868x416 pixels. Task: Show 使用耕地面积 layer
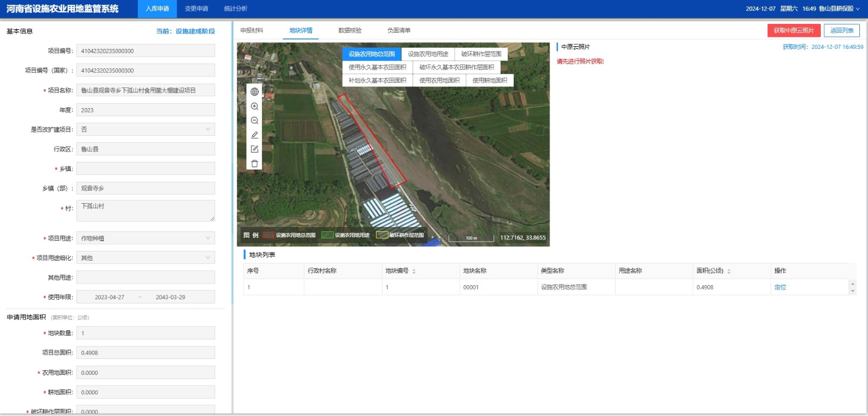489,80
